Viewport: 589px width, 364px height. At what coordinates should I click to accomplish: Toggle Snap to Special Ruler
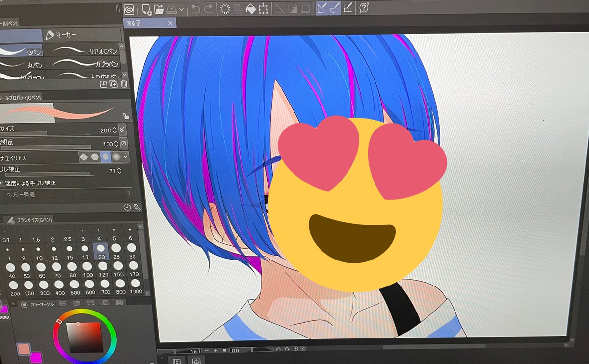(335, 8)
